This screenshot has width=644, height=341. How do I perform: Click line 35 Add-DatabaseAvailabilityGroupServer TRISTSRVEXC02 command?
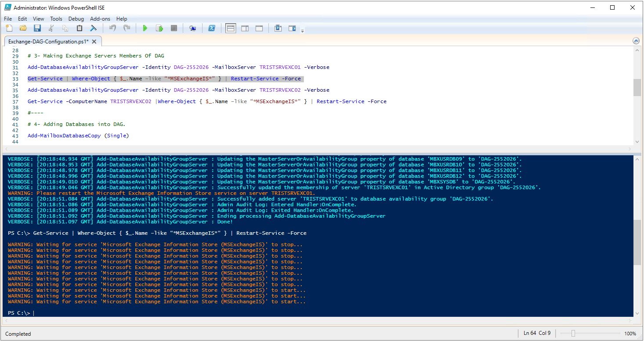pyautogui.click(x=178, y=90)
